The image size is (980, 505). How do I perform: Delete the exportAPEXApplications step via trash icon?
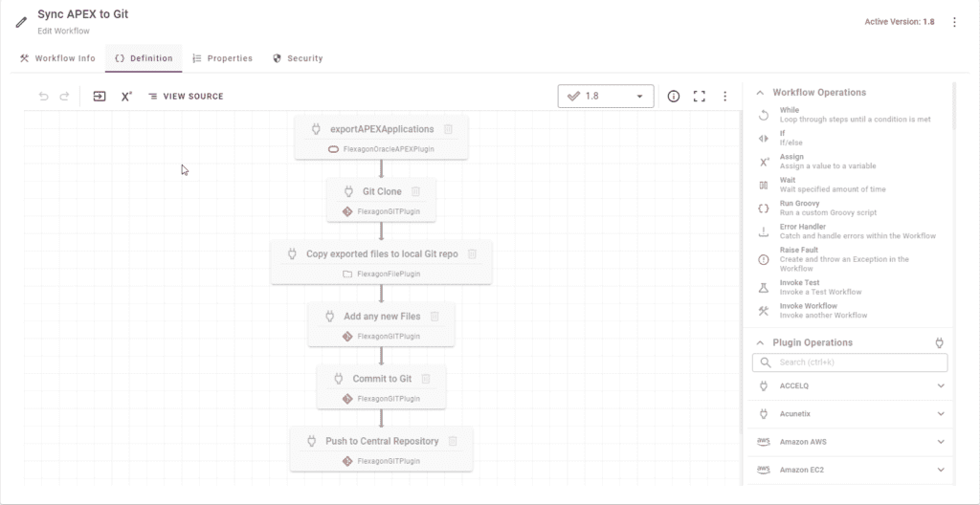click(448, 129)
